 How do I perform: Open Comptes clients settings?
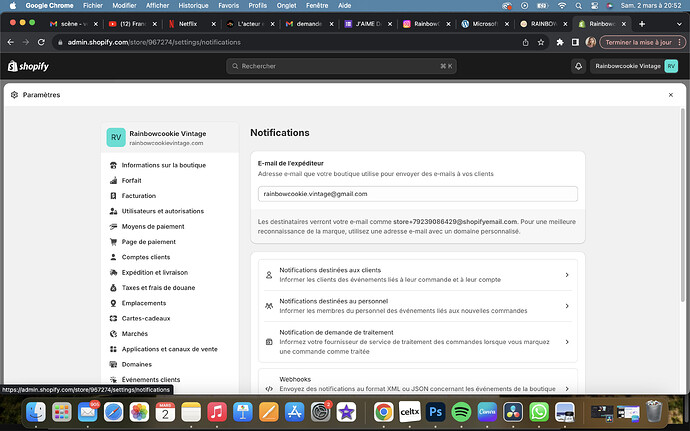pos(146,257)
